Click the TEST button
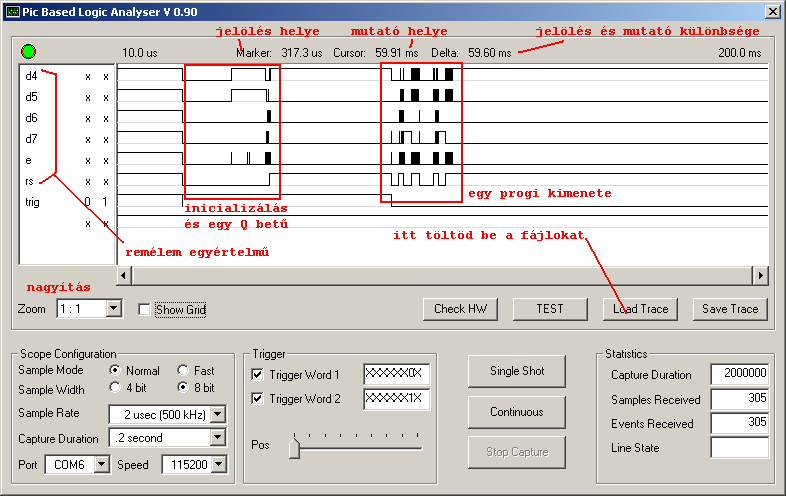The width and height of the screenshot is (786, 496). (x=550, y=309)
